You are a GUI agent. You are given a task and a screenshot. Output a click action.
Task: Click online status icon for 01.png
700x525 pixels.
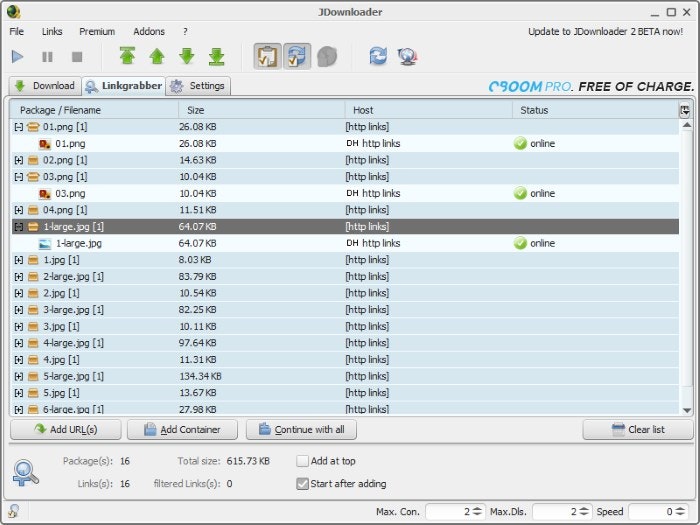click(520, 143)
